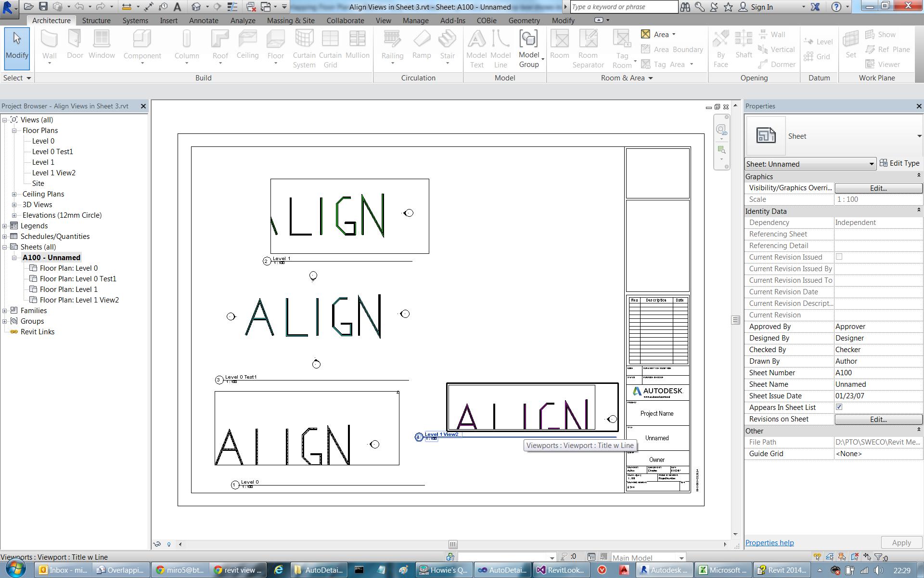Open the Manage ribbon tab
This screenshot has width=924, height=578.
tap(415, 21)
